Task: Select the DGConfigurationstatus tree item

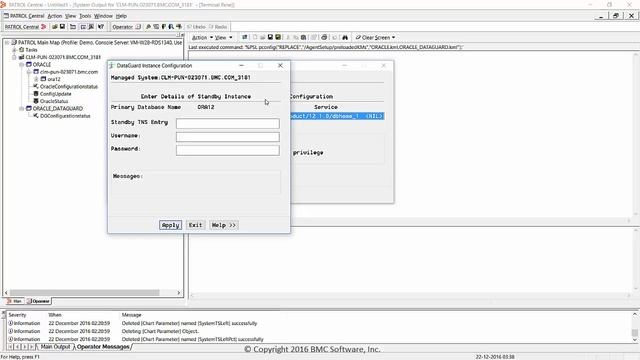Action: click(65, 116)
